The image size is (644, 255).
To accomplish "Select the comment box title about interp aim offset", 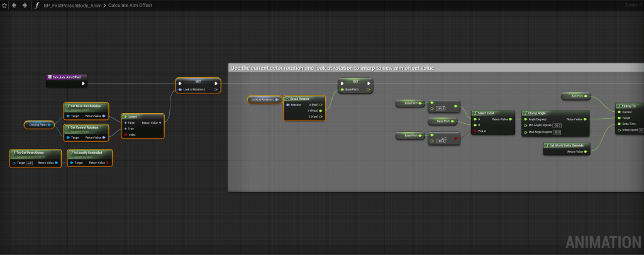I will (332, 68).
